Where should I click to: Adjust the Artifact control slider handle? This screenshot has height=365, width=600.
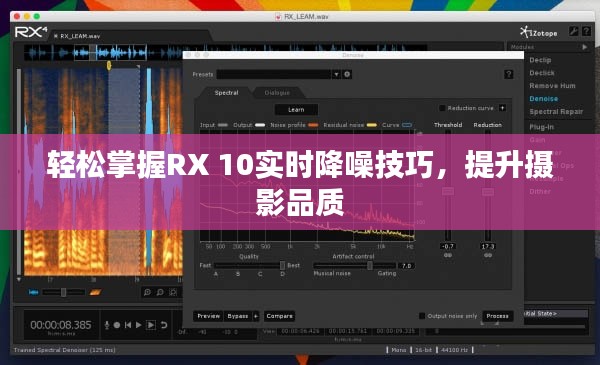pos(370,265)
